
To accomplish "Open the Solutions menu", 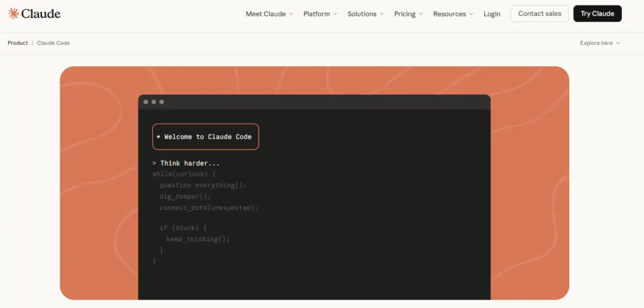I will tap(365, 14).
